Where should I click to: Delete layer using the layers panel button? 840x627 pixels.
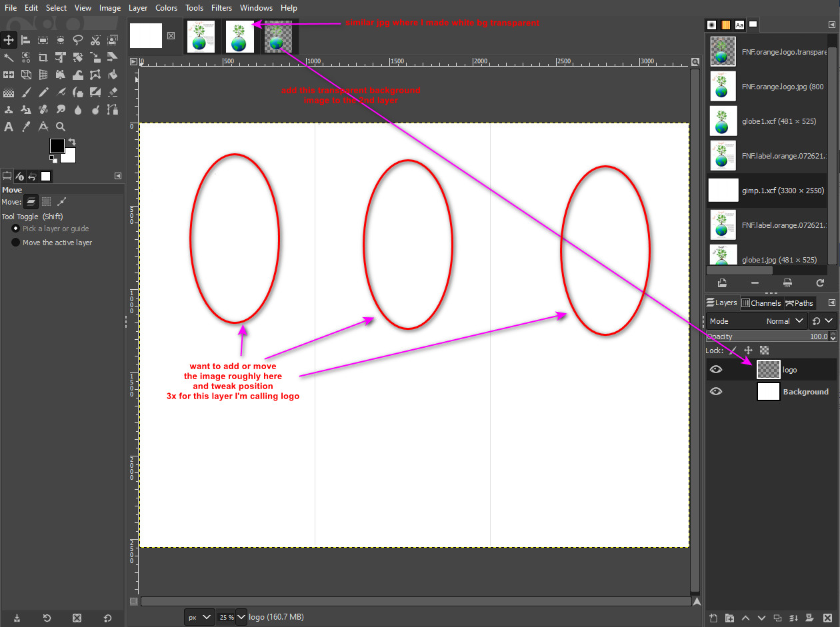[825, 618]
